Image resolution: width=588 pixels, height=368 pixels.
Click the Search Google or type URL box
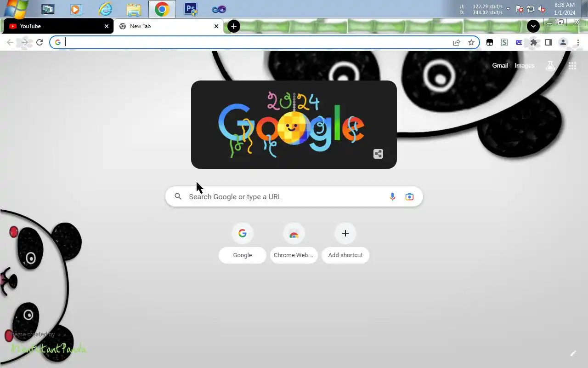[294, 196]
